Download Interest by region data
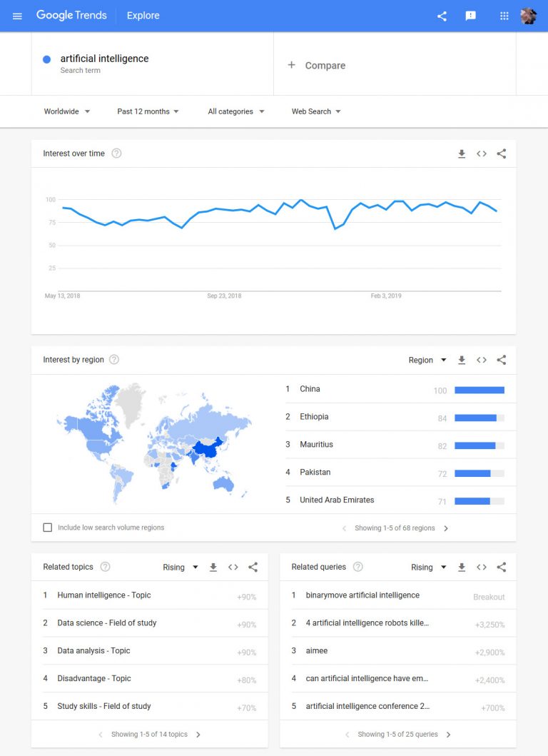Screen dimensions: 548x756 click(462, 361)
